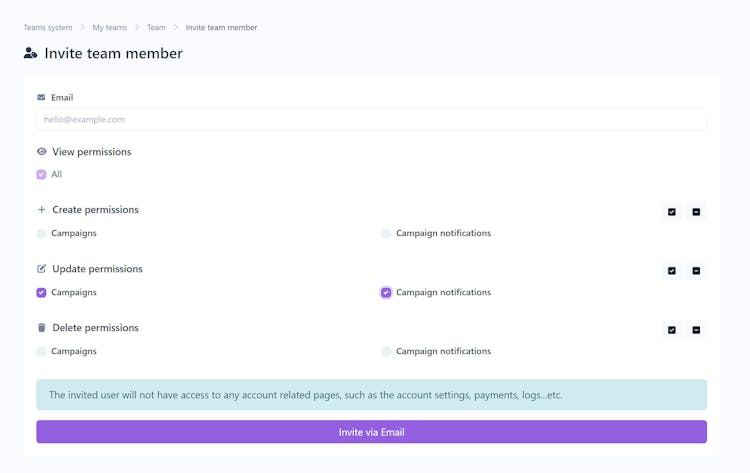
Task: Click the pencil icon beside Update permissions
Action: point(42,269)
